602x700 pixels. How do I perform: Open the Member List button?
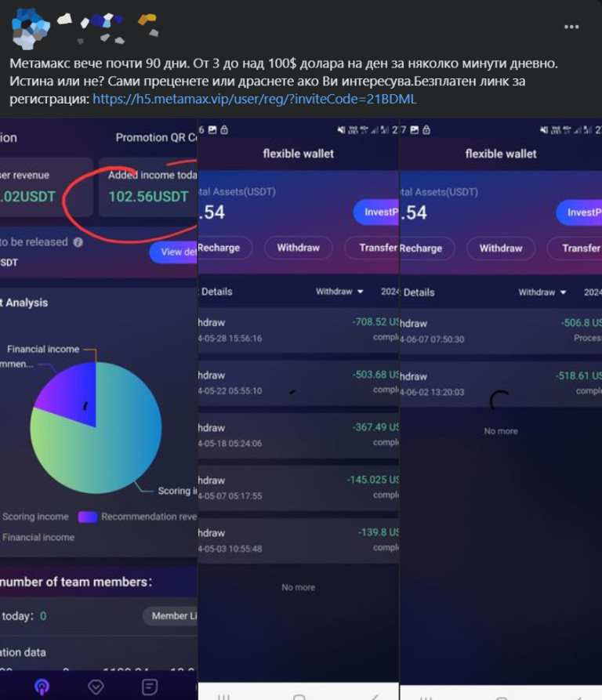coord(171,615)
